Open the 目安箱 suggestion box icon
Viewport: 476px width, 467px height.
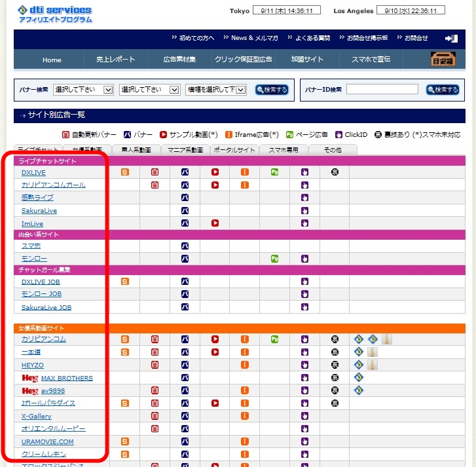(x=443, y=58)
